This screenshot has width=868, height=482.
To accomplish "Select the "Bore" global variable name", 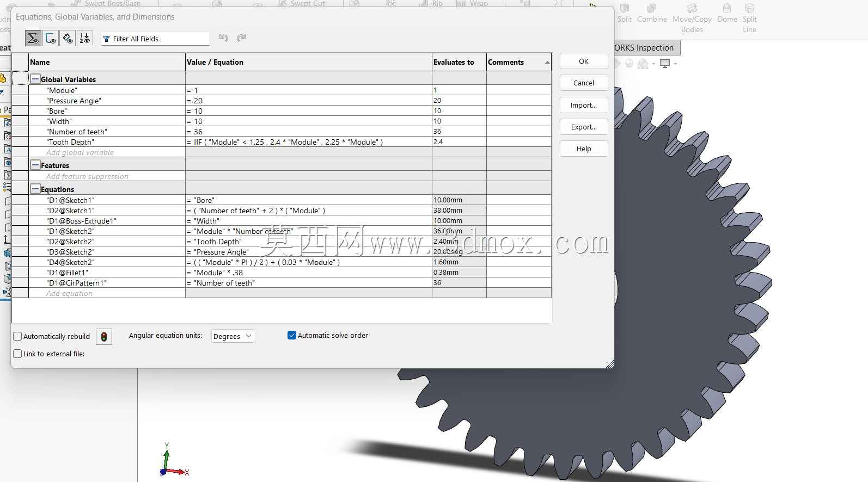I will (57, 111).
